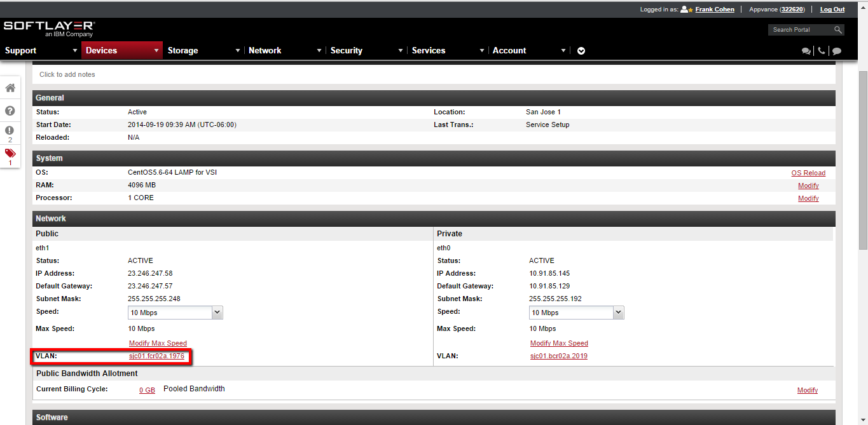Expand the Support menu arrow
This screenshot has height=425, width=868.
click(74, 51)
